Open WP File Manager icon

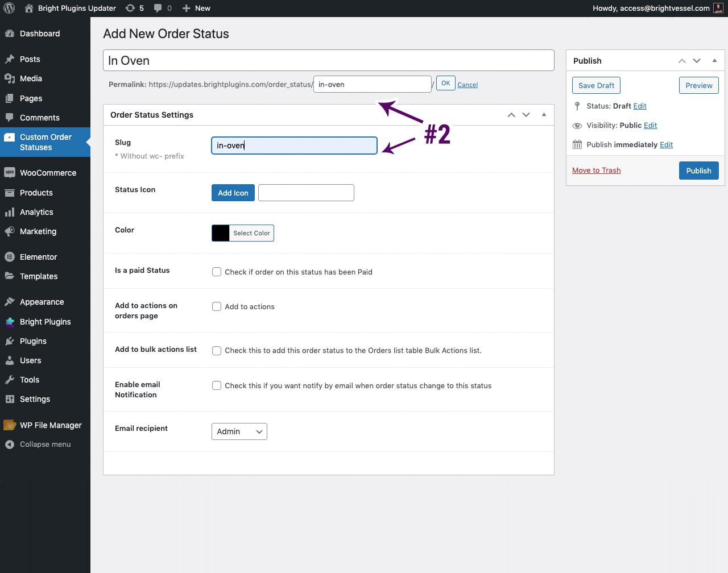[x=10, y=425]
